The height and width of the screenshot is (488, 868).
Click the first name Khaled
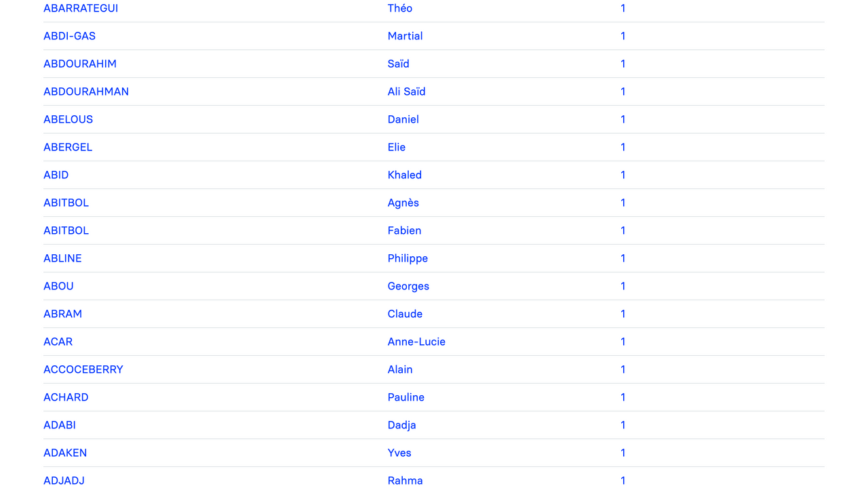[404, 175]
